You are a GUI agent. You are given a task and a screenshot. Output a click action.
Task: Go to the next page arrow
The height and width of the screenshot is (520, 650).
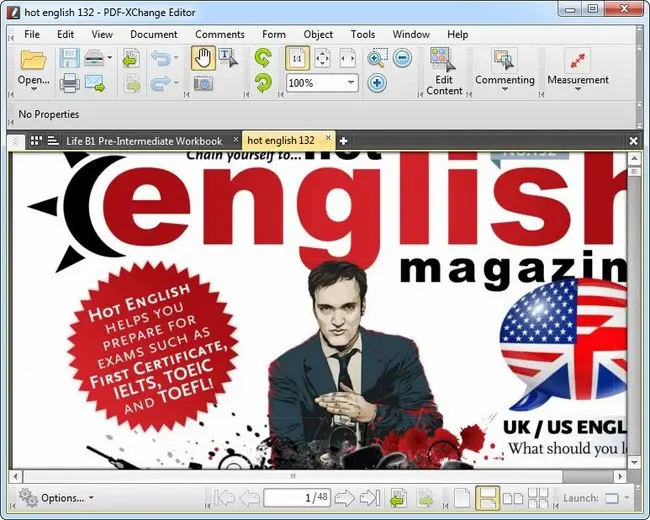(x=344, y=498)
